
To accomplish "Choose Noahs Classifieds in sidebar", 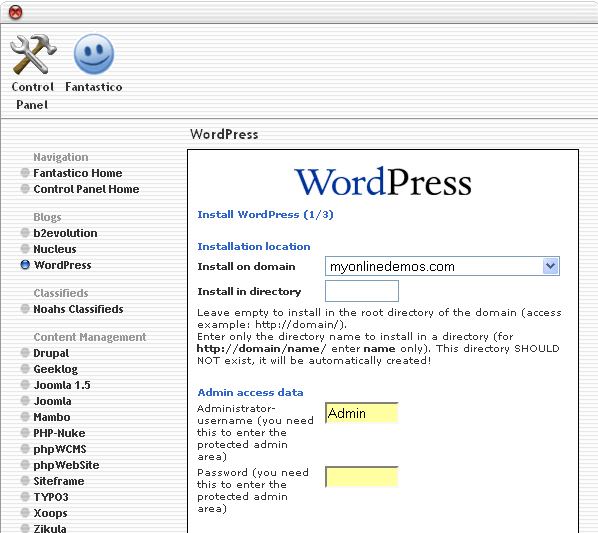I will pyautogui.click(x=78, y=309).
